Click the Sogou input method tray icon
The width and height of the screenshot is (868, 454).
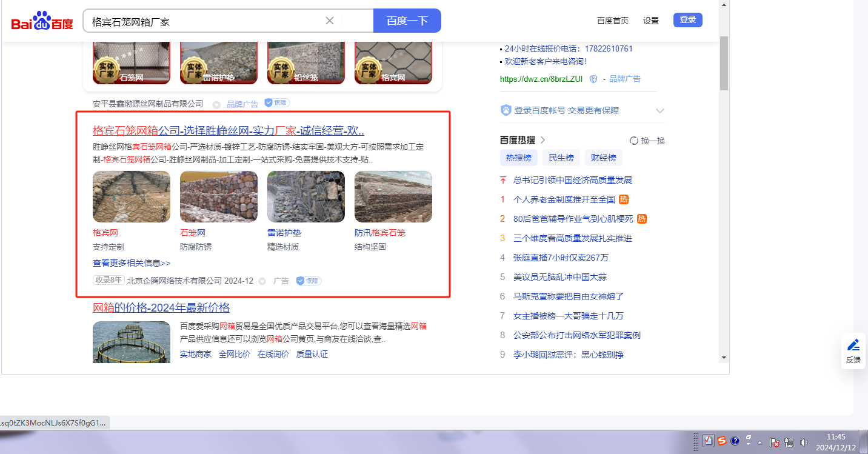(722, 441)
